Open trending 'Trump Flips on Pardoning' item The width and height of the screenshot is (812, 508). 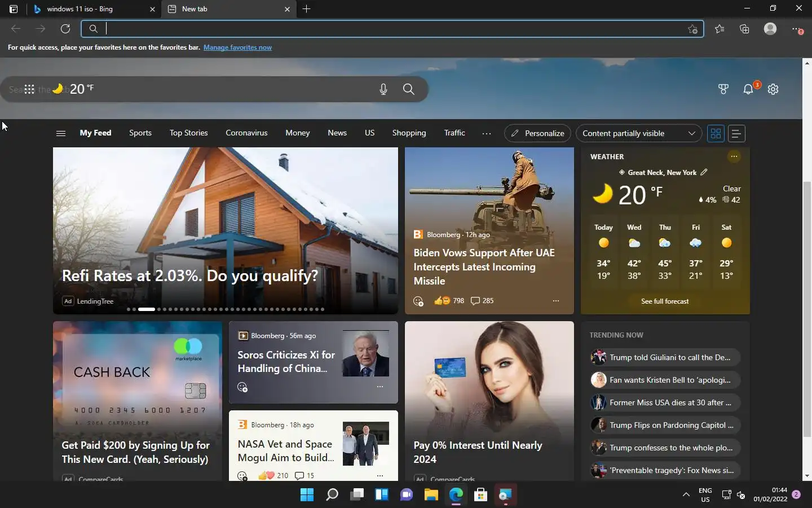(x=665, y=425)
